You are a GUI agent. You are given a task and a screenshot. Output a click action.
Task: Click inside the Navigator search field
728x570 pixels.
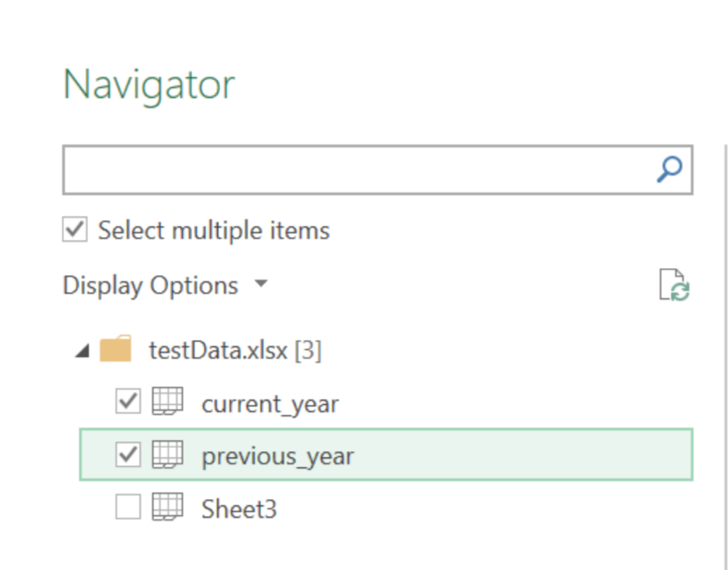[x=358, y=170]
